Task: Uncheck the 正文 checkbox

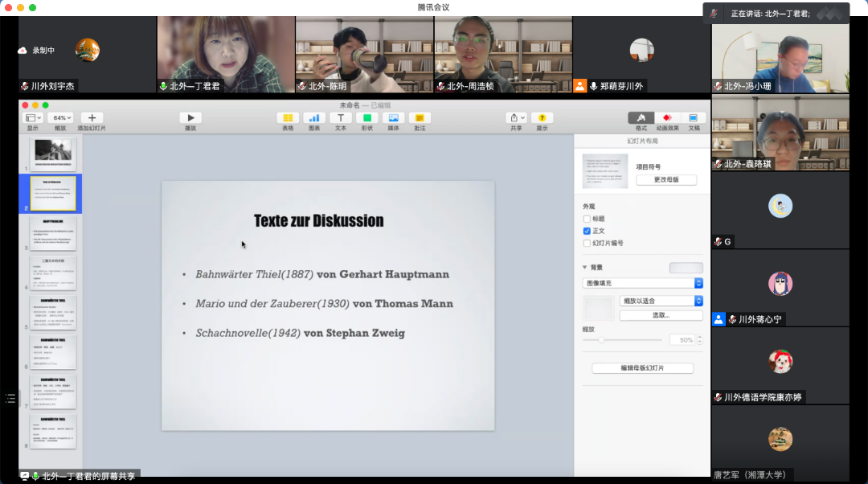Action: pyautogui.click(x=587, y=231)
